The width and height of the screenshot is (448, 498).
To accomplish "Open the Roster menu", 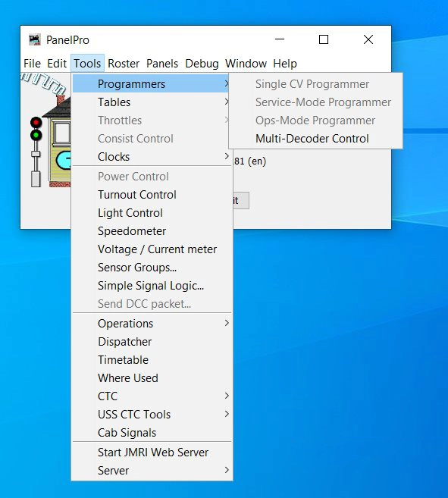I will tap(124, 64).
